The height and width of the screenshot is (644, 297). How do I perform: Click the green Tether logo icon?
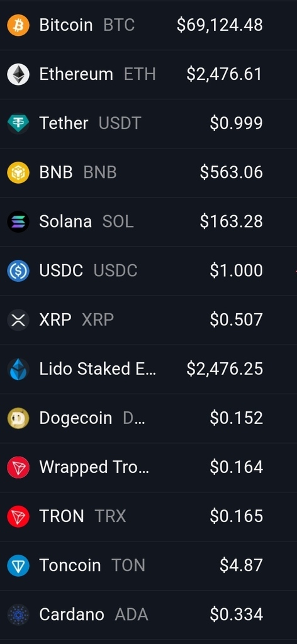[x=18, y=123]
